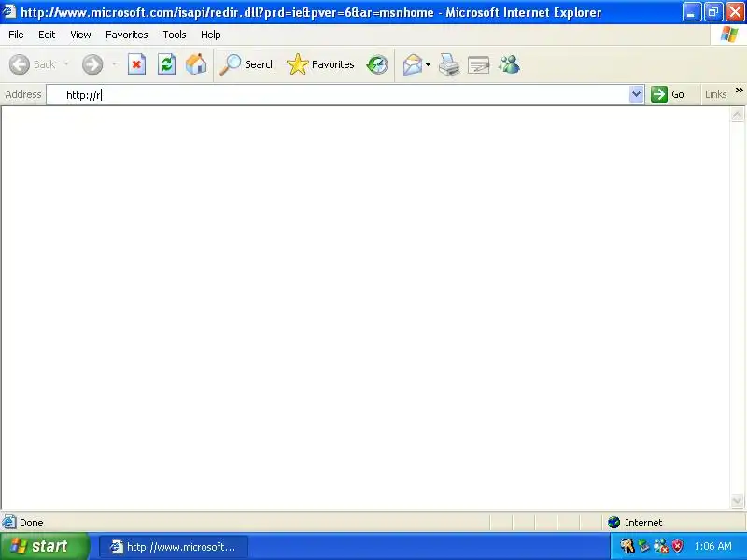Click the keys tray icon
747x560 pixels.
coord(627,546)
